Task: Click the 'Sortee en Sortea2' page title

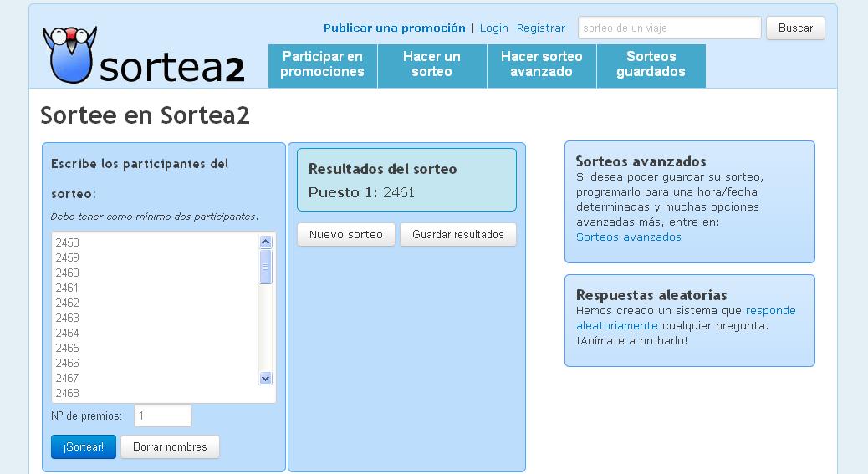Action: pos(145,115)
